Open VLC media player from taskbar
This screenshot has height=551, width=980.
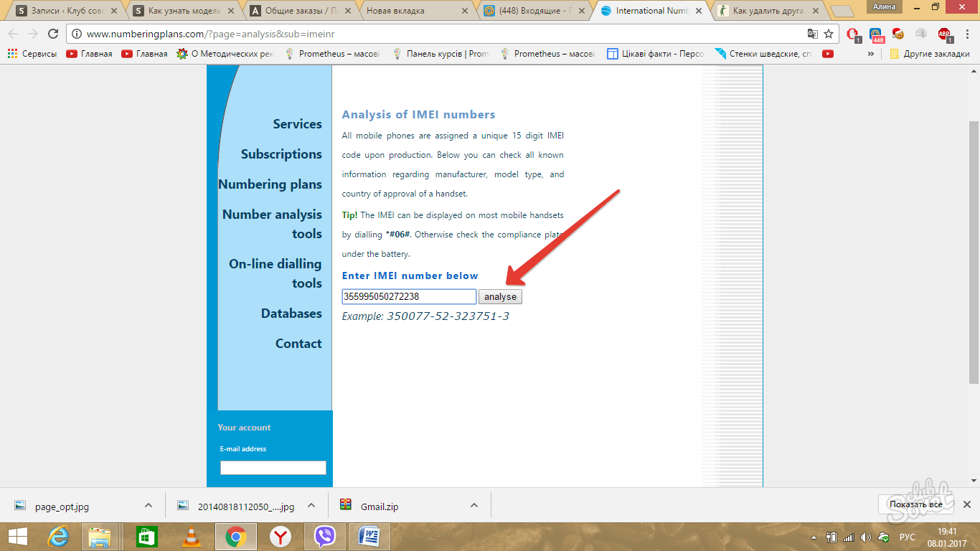(x=191, y=536)
